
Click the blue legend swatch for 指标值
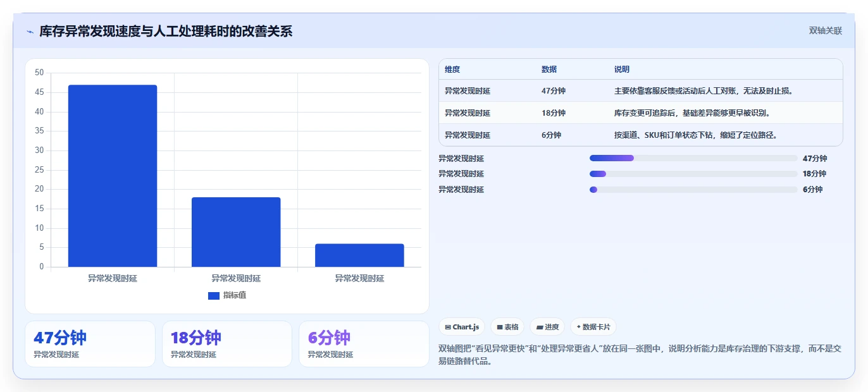[214, 295]
